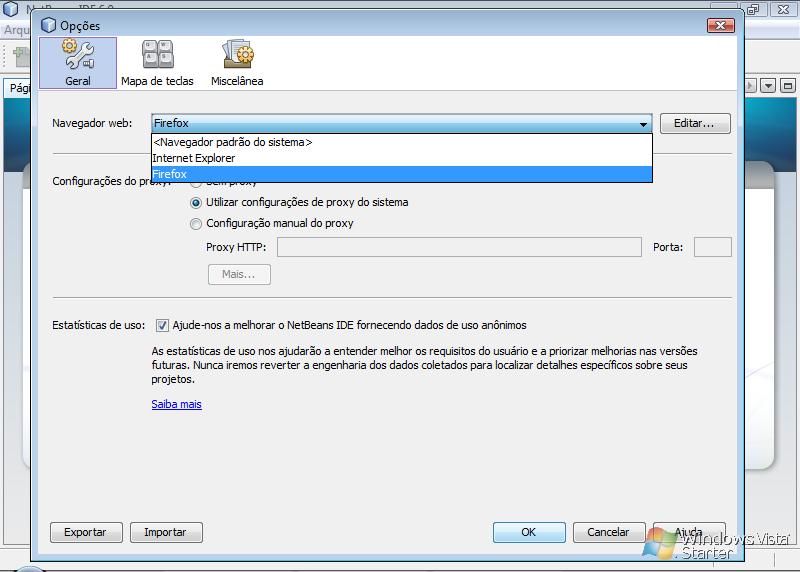Open the Saiba mais link
Viewport: 800px width, 572px height.
[177, 404]
